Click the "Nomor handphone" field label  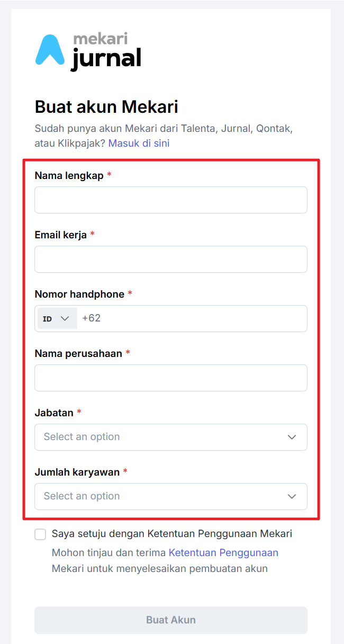coord(79,294)
